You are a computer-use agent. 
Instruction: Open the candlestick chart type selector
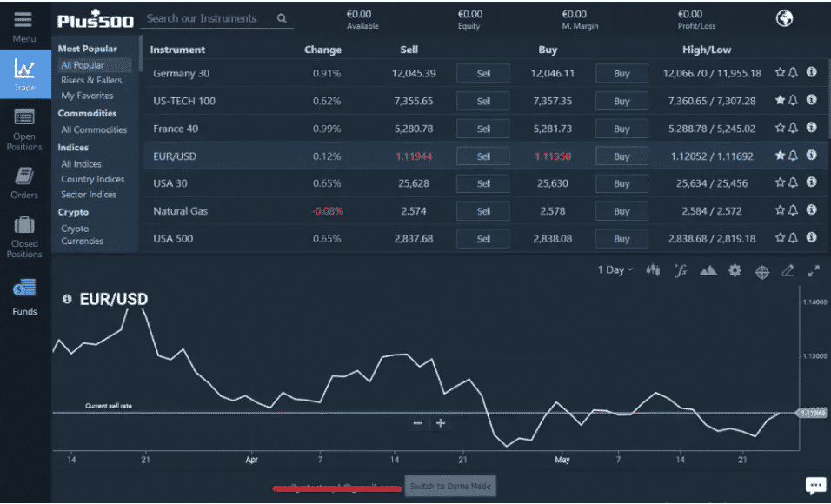pyautogui.click(x=654, y=271)
